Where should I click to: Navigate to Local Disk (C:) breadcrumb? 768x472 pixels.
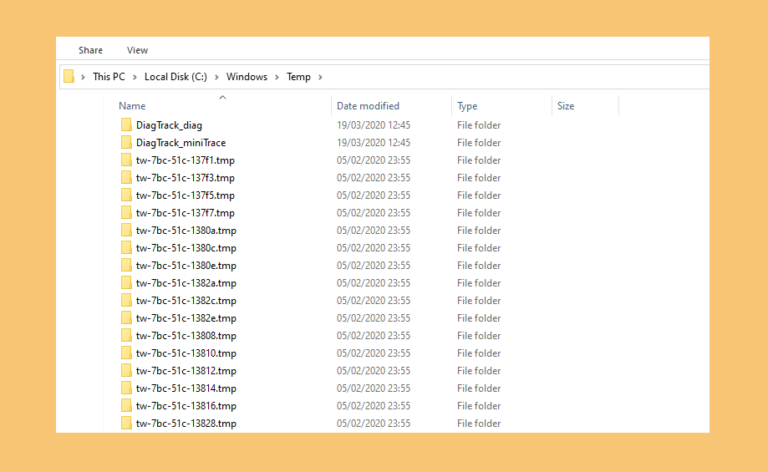175,77
